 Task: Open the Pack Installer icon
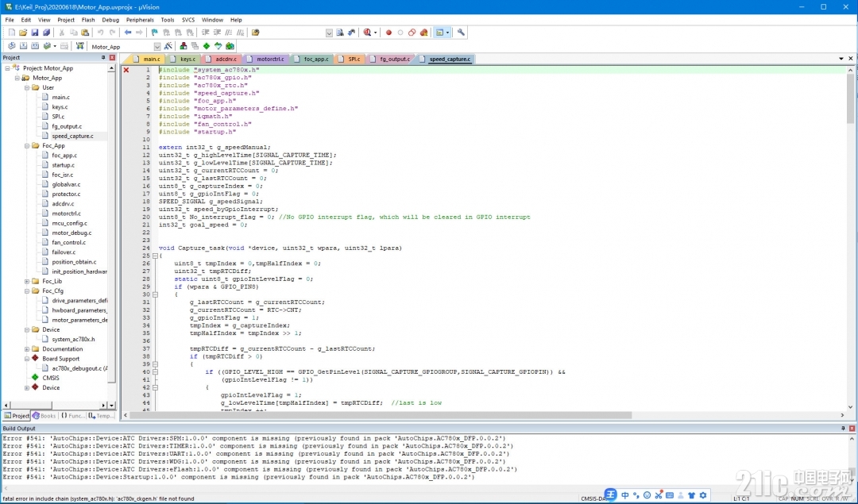point(230,47)
